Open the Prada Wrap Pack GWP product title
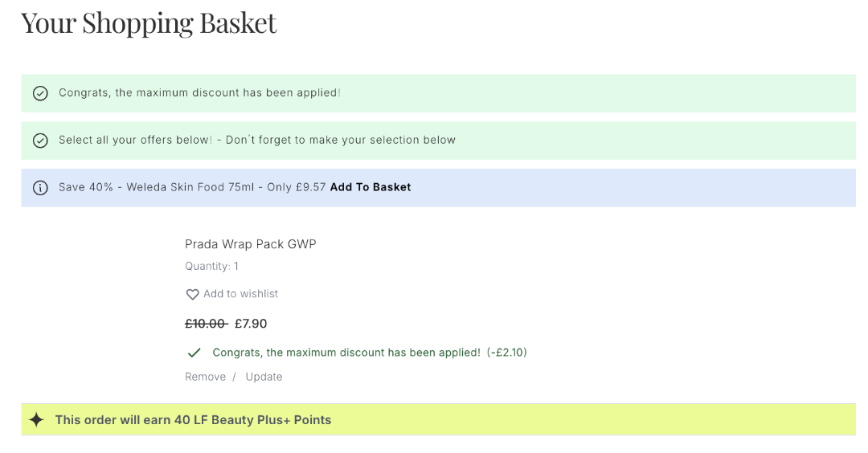The width and height of the screenshot is (868, 453). 251,244
